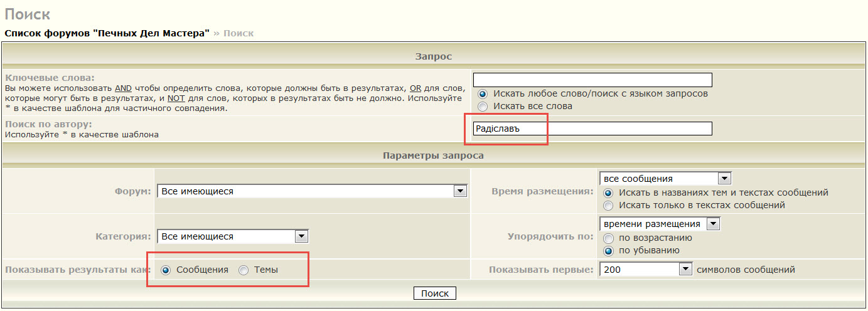Screen dimensions: 868x311
Task: Click "Поиск" in the breadcrumb trail
Action: [x=238, y=33]
